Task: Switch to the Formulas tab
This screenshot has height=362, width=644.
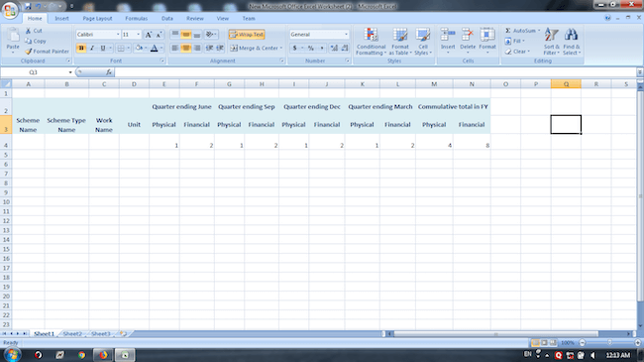Action: [137, 19]
